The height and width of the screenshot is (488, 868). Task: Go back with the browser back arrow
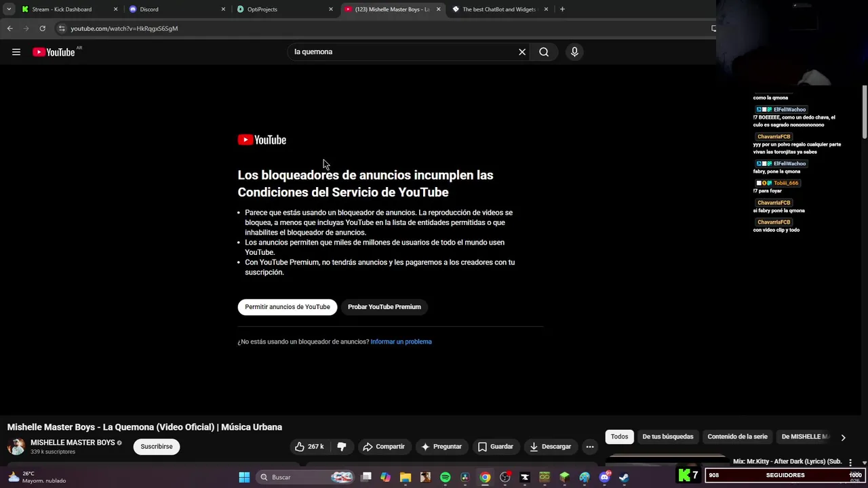pyautogui.click(x=9, y=28)
